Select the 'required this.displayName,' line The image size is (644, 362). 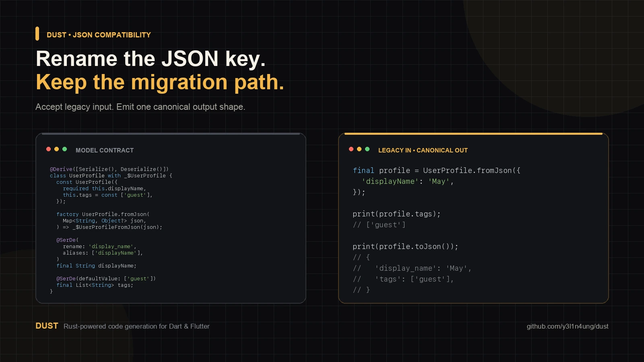(x=104, y=189)
